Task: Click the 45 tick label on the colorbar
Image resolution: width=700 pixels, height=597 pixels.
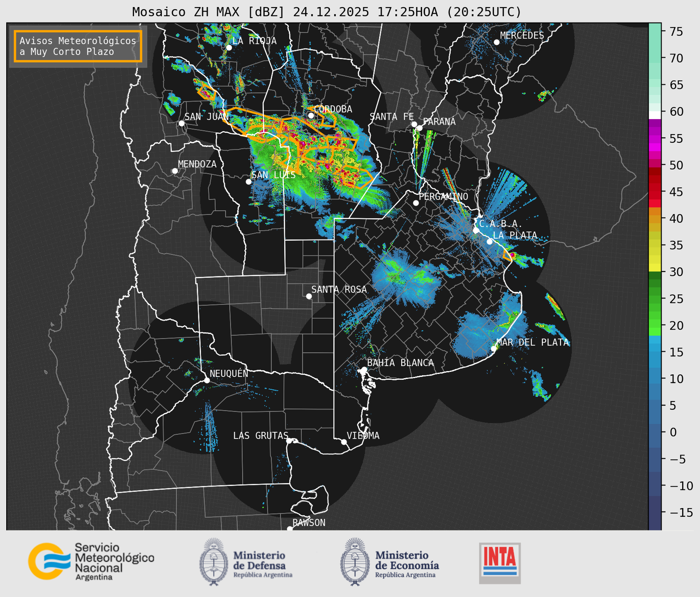Action: pos(676,192)
